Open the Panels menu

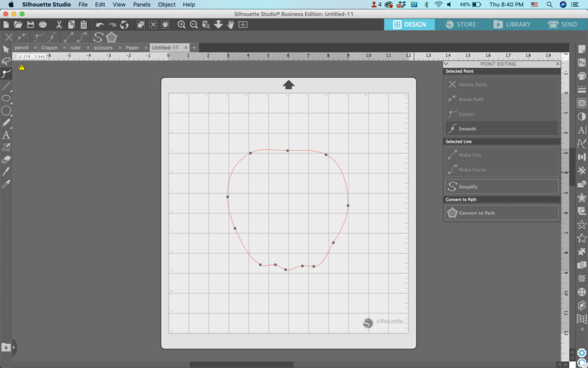tap(142, 5)
